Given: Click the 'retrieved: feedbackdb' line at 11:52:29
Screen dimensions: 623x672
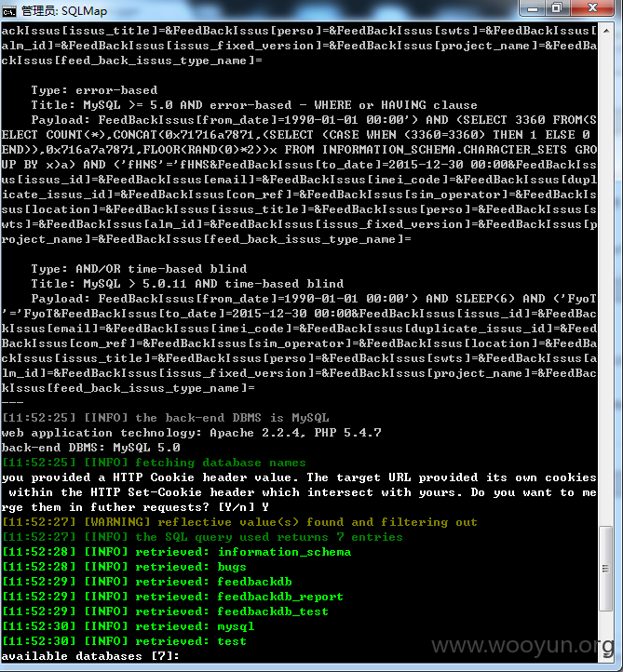Looking at the screenshot, I should pos(147,582).
